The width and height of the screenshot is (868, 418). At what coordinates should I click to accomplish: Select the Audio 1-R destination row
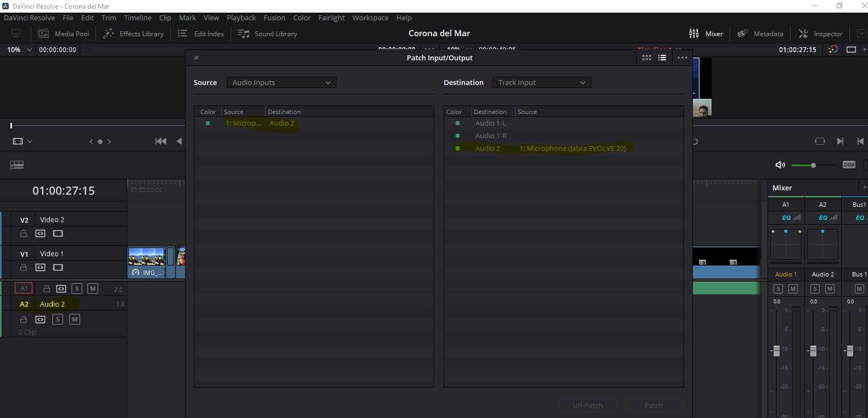(x=563, y=136)
